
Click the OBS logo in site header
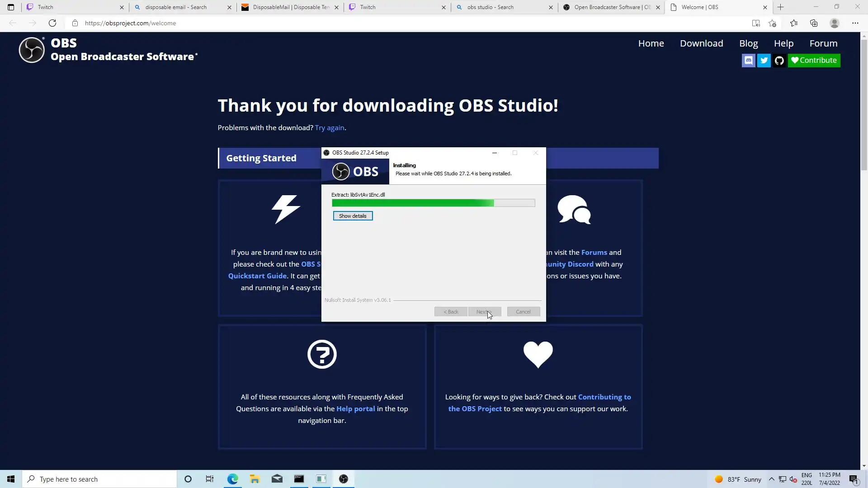[32, 50]
